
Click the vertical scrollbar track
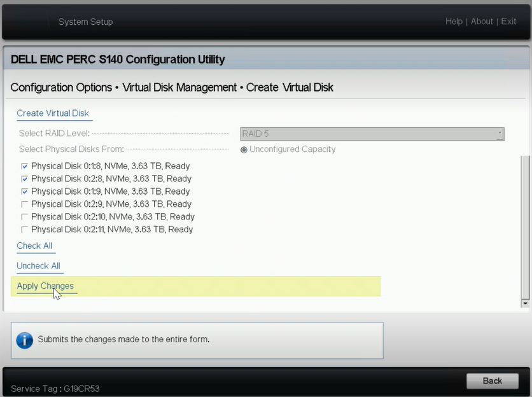click(525, 227)
